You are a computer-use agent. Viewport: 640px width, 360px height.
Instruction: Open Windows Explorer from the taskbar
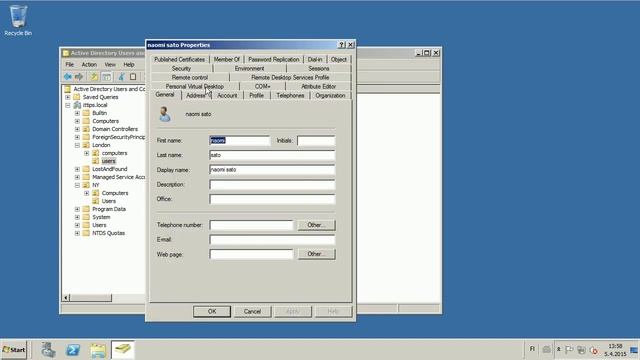tap(98, 350)
